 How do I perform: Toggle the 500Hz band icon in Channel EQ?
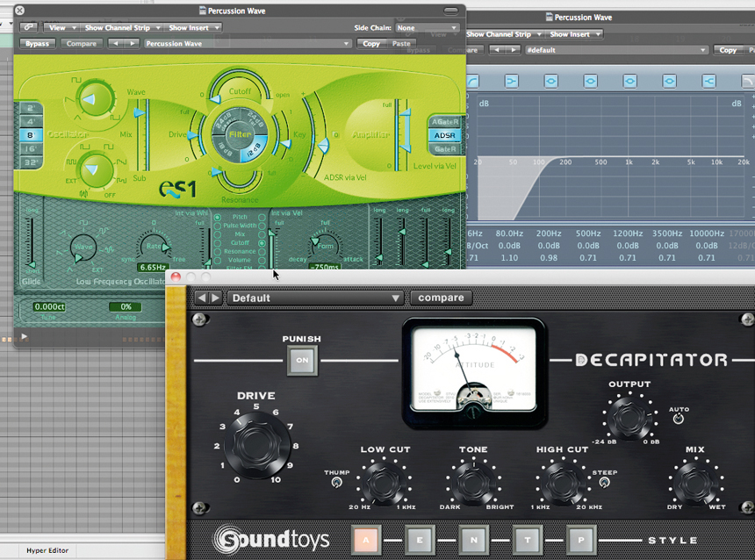(590, 81)
